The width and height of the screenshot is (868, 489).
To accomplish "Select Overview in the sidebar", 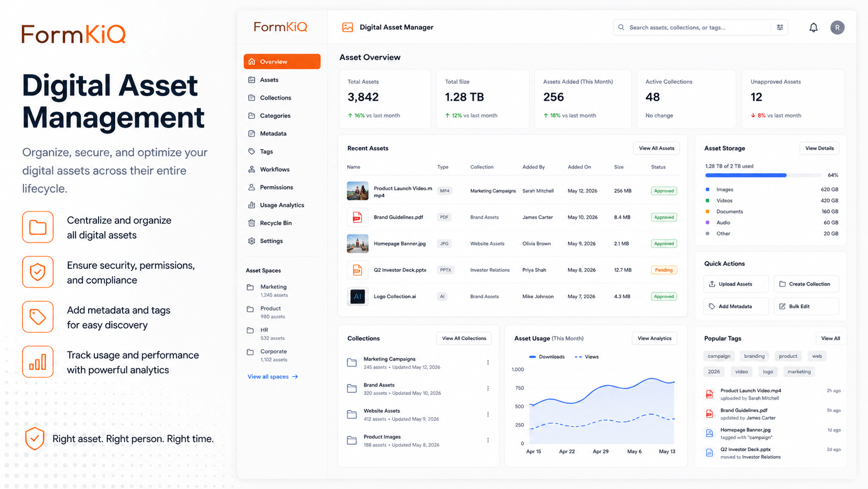I will (282, 61).
